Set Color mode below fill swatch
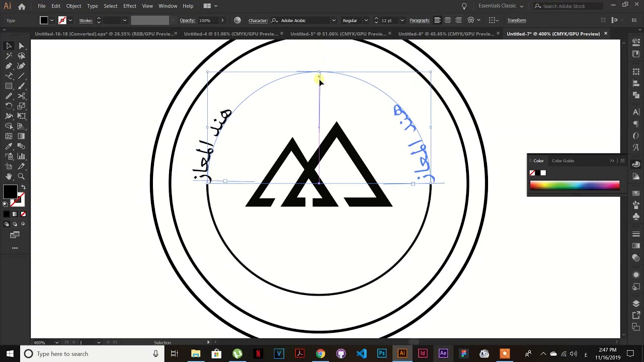 7,214
